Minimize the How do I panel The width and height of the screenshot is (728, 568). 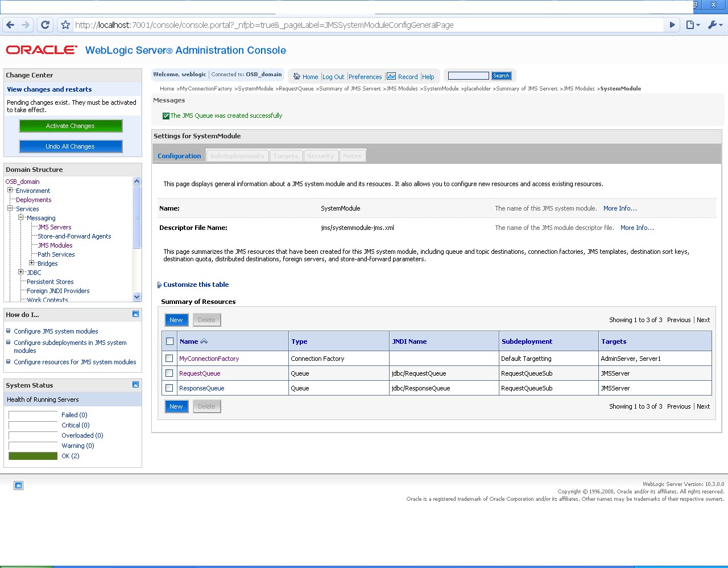point(135,314)
